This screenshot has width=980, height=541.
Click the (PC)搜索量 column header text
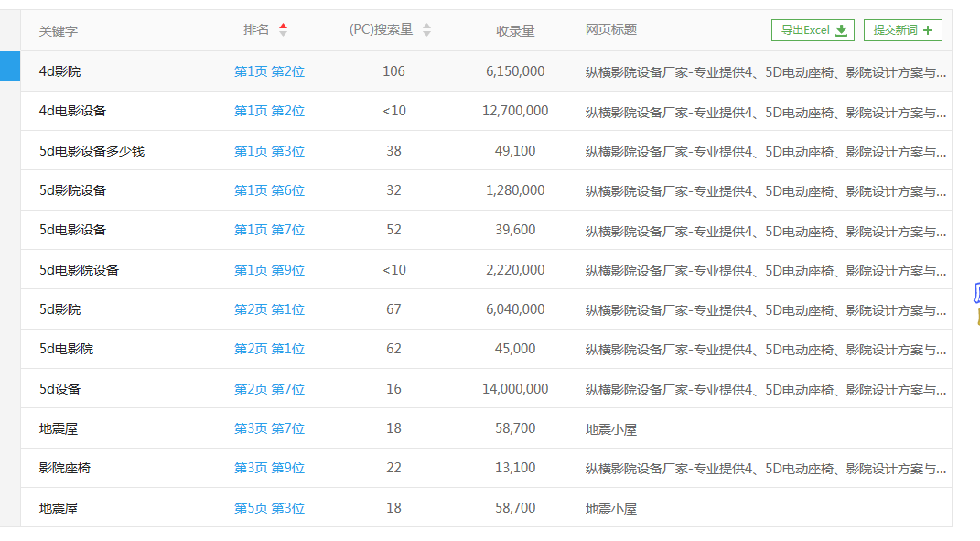tap(381, 30)
